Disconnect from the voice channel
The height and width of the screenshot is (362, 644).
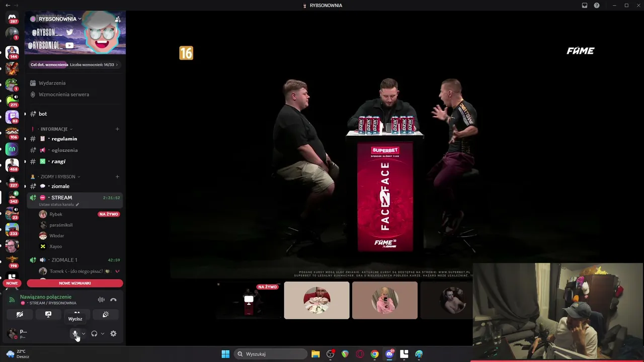click(x=113, y=300)
